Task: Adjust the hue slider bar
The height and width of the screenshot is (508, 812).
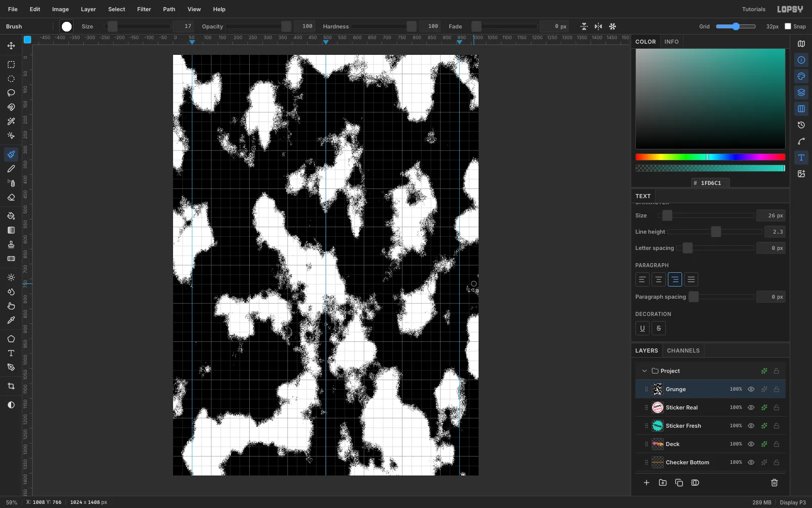Action: [710, 157]
